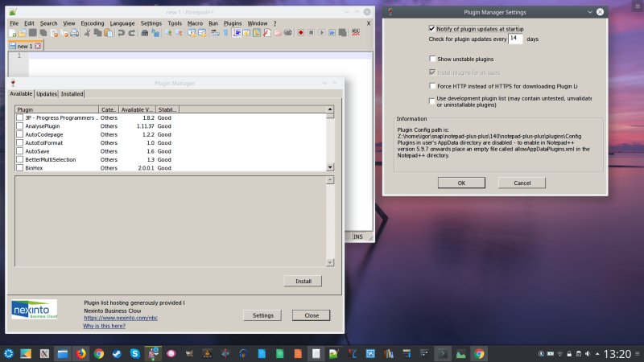Start macro recording with the red dot
644x362 pixels.
tap(300, 33)
